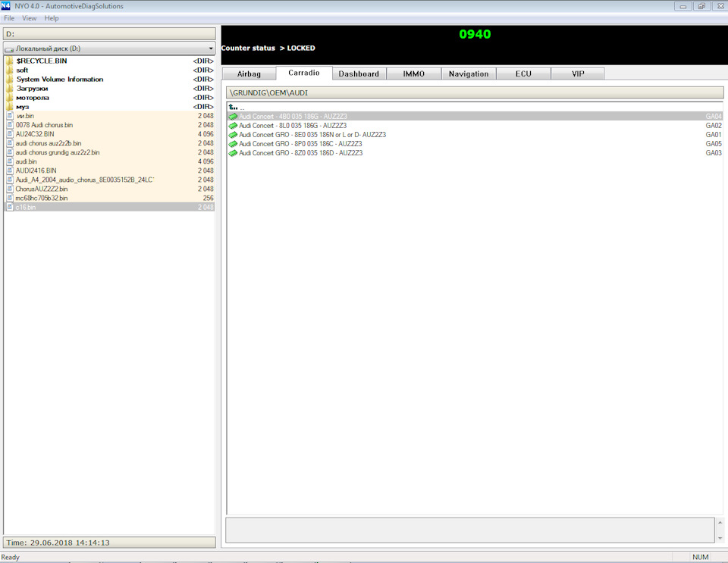Click the 'Time: 29.06.2018 14:14:13' status field
728x563 pixels.
click(x=109, y=543)
